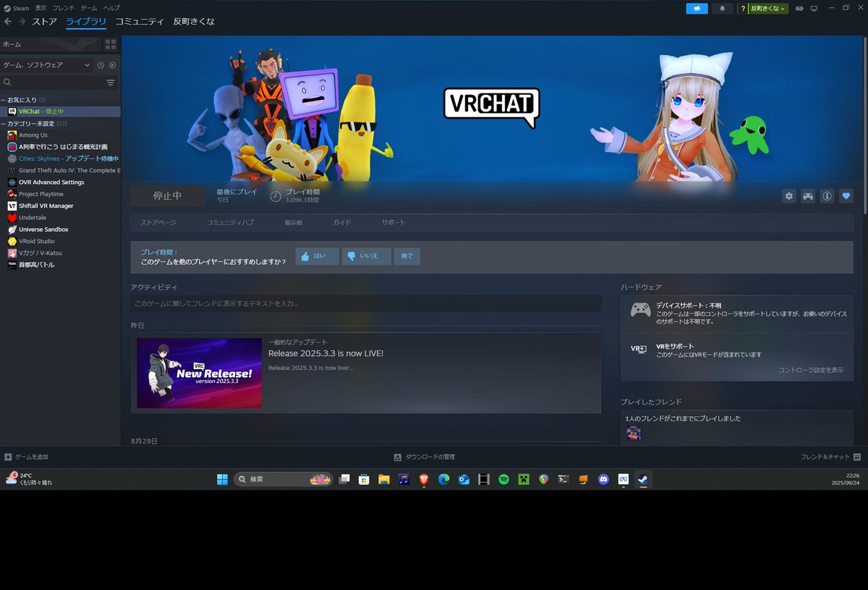Show VRChat game info icon
The height and width of the screenshot is (590, 868).
[x=827, y=195]
